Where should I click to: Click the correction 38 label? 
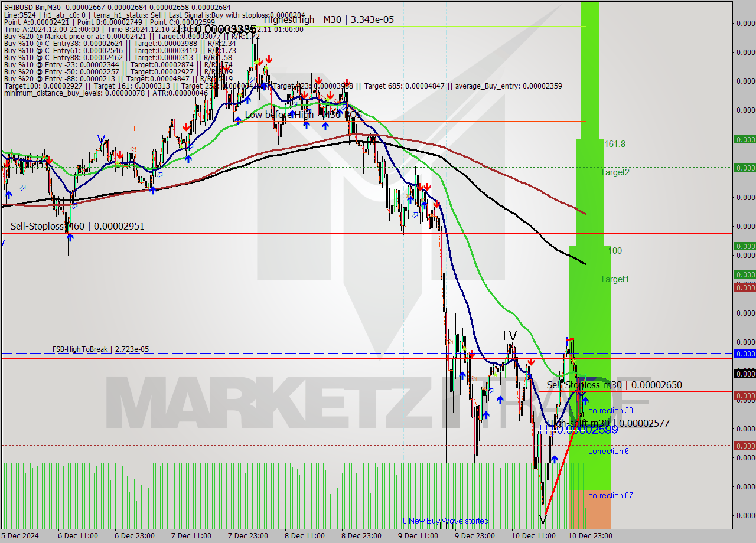pos(610,410)
